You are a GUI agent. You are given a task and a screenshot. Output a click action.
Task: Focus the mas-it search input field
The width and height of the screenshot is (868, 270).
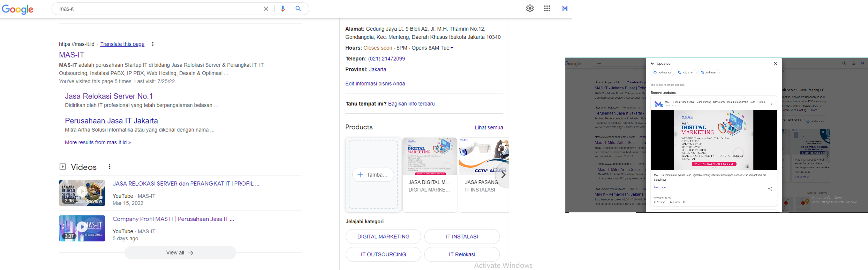(158, 9)
